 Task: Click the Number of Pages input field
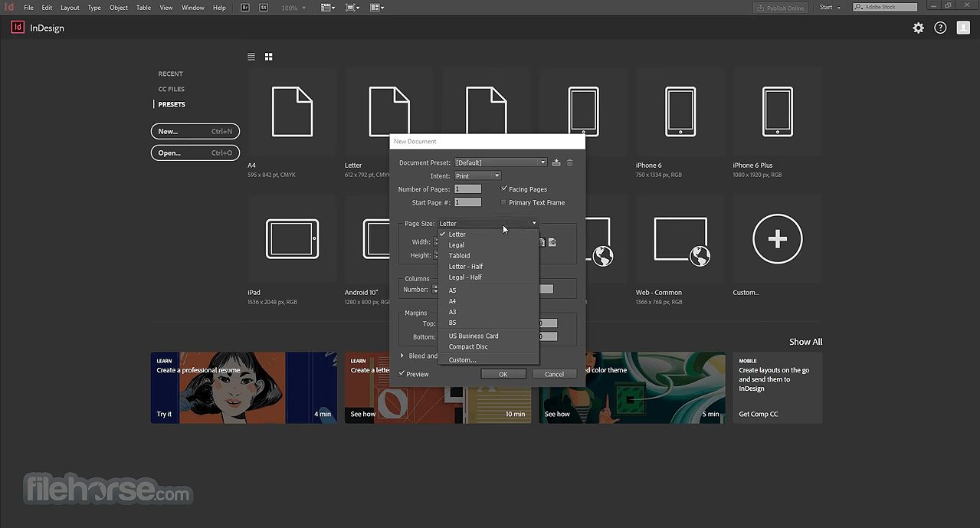point(467,189)
